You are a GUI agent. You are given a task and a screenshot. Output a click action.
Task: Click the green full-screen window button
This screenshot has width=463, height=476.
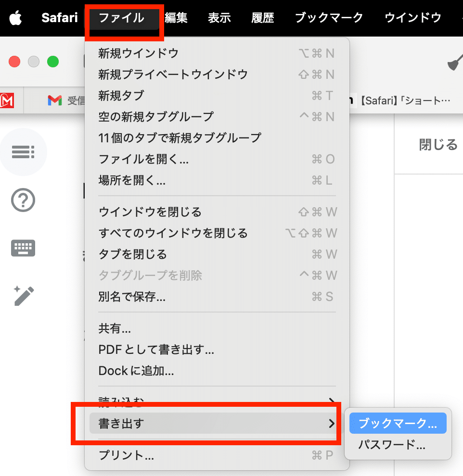(x=53, y=62)
